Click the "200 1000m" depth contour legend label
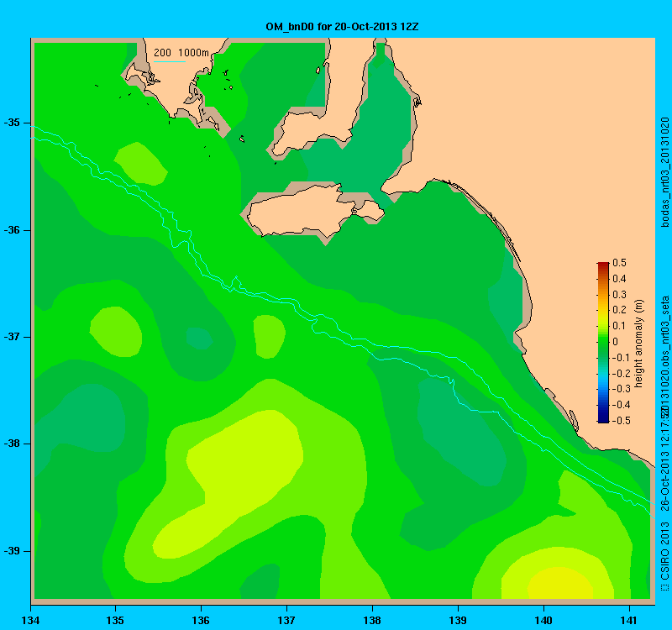 [181, 53]
